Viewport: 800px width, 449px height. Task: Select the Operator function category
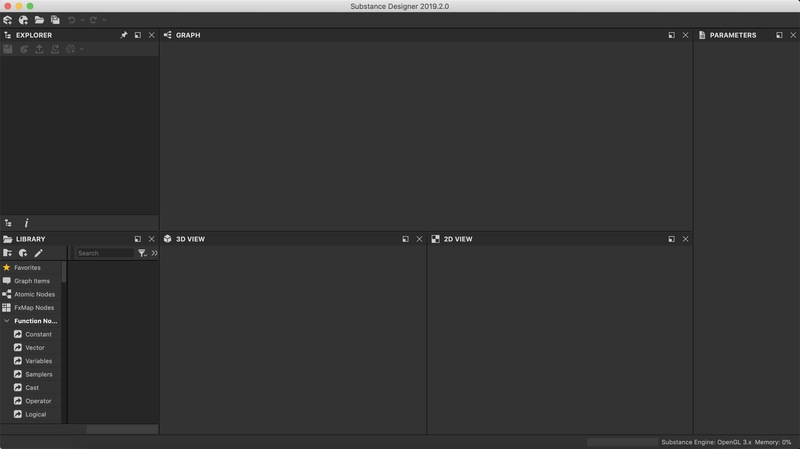tap(36, 401)
